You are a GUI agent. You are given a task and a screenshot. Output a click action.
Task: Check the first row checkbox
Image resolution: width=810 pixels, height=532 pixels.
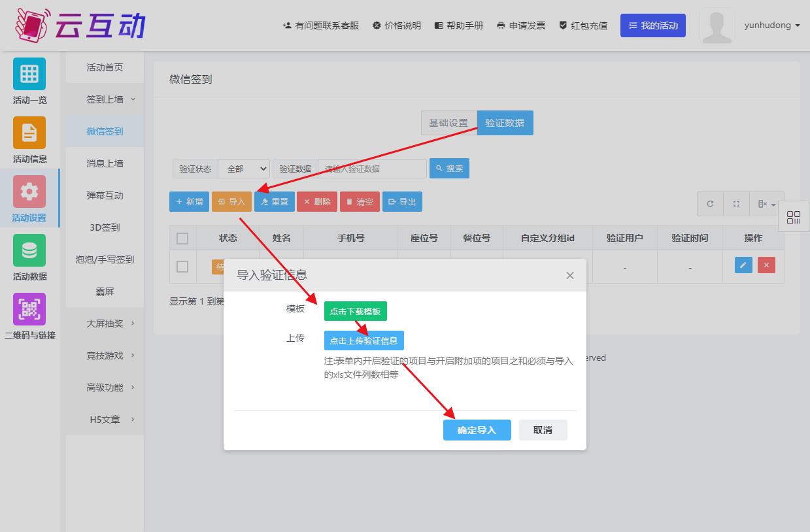coord(182,266)
